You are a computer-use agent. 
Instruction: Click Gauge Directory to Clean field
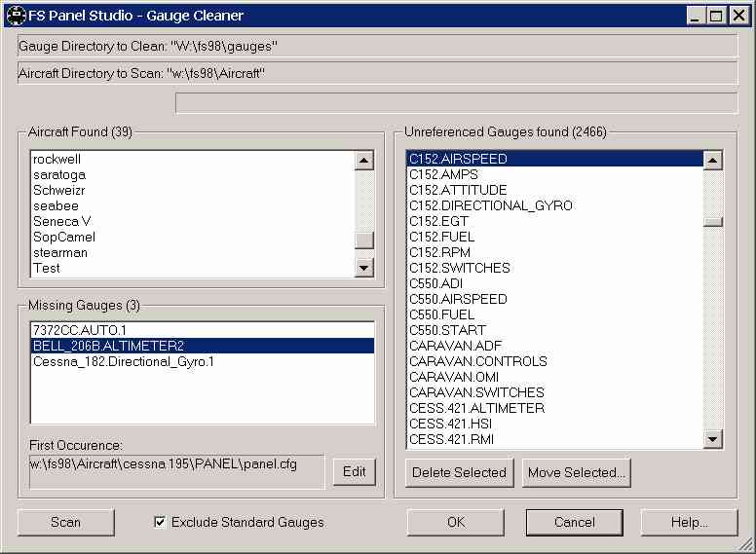(378, 46)
